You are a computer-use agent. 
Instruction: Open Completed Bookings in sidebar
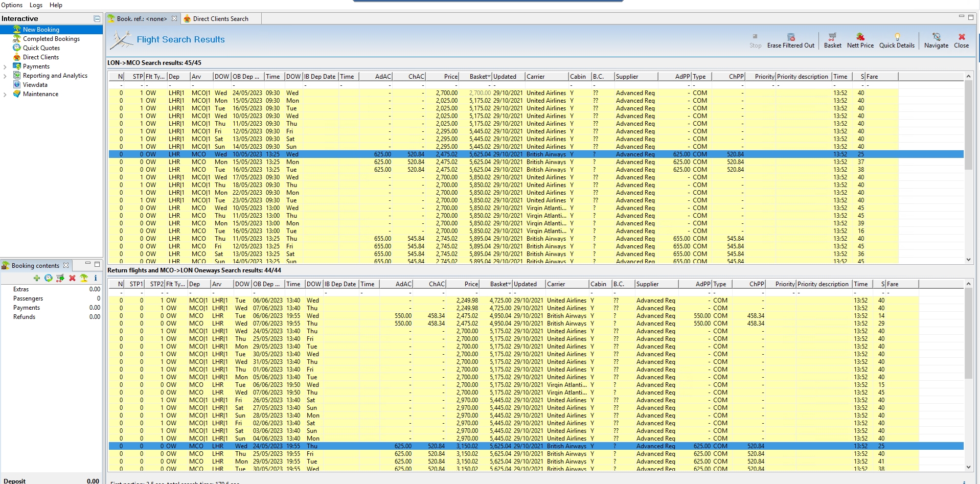(x=51, y=39)
